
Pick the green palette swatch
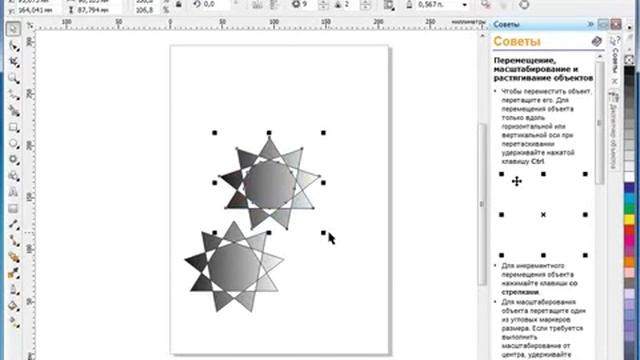(629, 209)
